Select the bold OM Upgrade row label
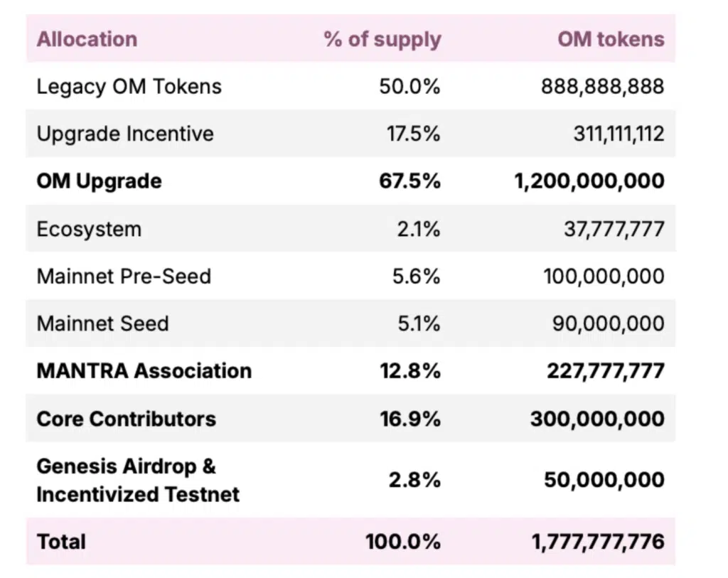Screen dimensions: 728x578 coord(99,181)
